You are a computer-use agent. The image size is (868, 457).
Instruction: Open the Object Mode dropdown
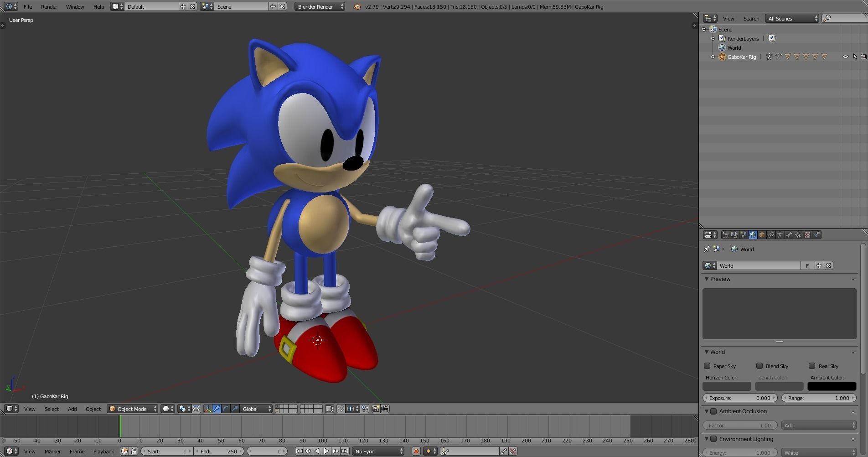pos(133,409)
